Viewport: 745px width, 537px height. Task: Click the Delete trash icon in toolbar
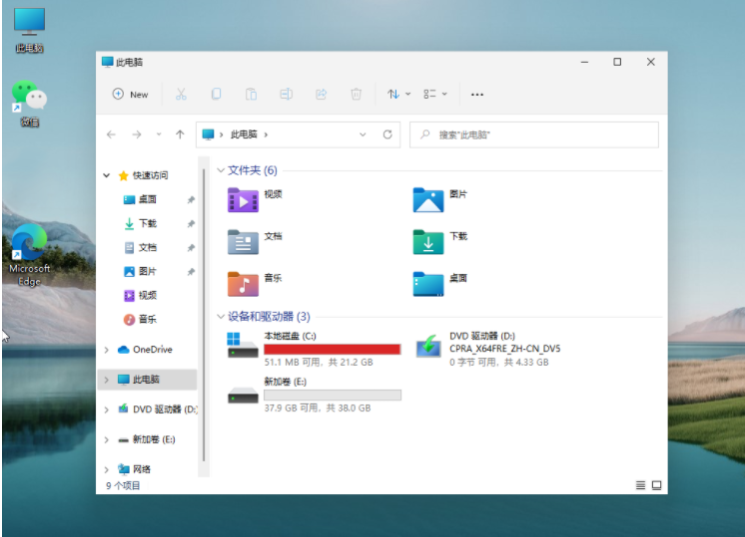[x=356, y=94]
